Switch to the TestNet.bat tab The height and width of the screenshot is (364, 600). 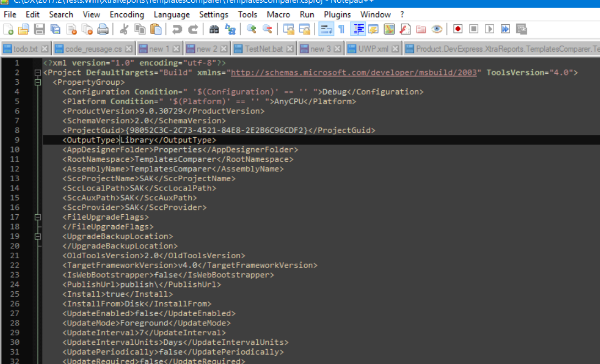pyautogui.click(x=263, y=48)
